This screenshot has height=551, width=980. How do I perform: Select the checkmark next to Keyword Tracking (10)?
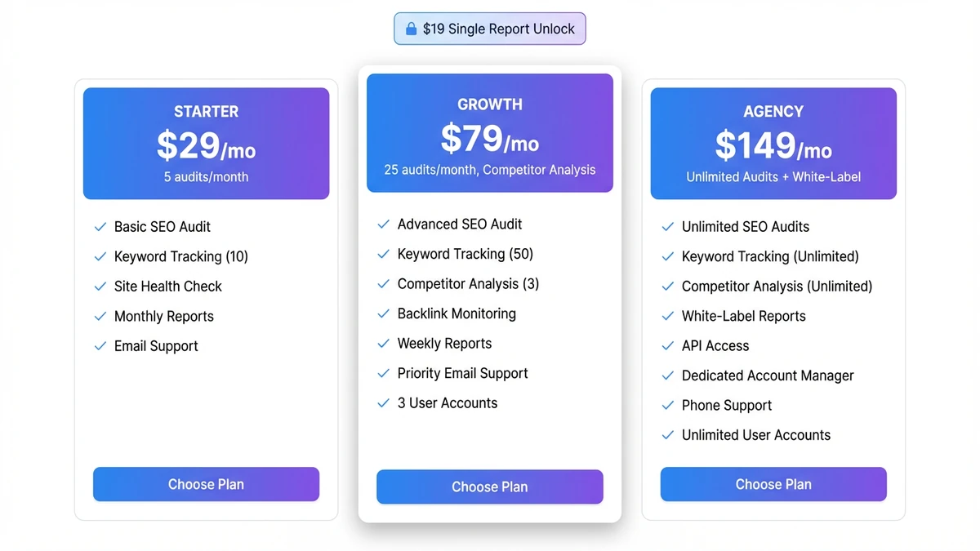[100, 256]
